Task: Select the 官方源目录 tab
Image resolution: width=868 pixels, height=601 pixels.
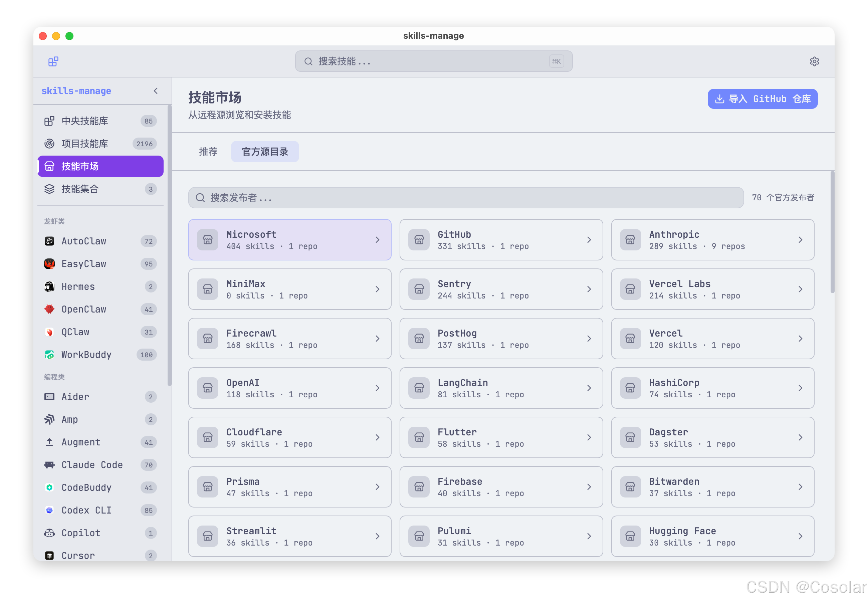Action: click(265, 152)
